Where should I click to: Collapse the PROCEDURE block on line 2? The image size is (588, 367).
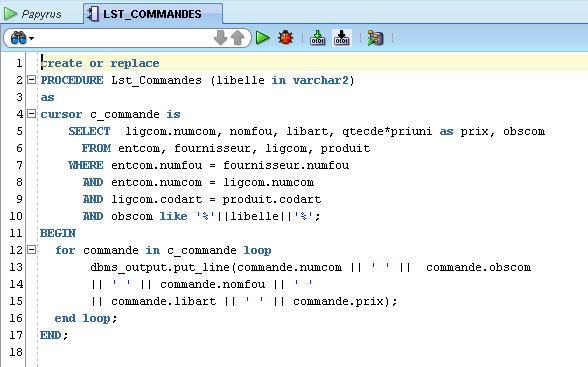(x=32, y=79)
